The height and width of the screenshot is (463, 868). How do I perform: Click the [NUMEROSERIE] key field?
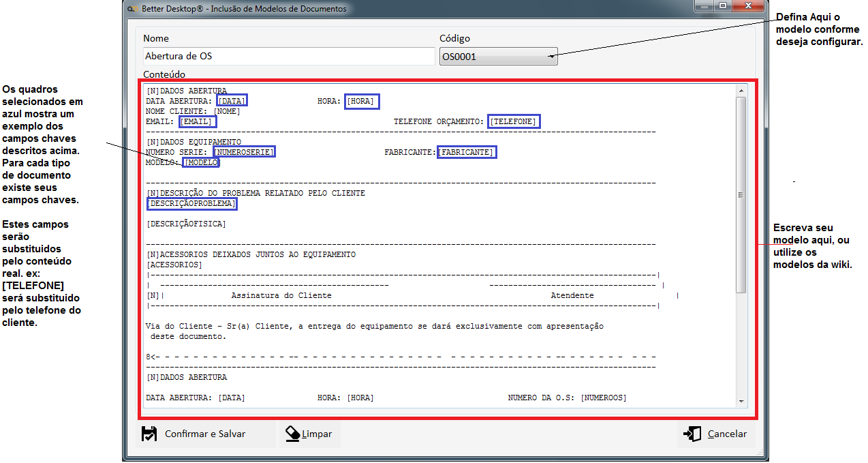pyautogui.click(x=244, y=152)
